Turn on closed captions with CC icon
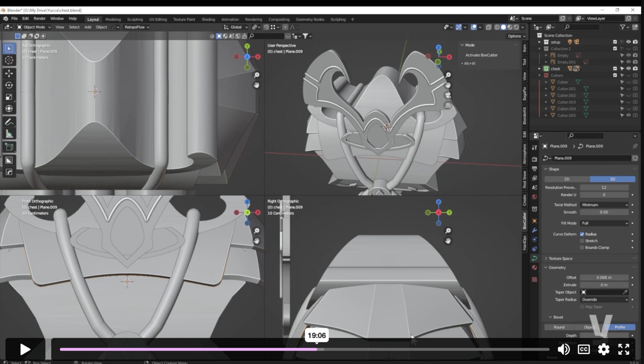Screen dimensions: 644x364 583,349
